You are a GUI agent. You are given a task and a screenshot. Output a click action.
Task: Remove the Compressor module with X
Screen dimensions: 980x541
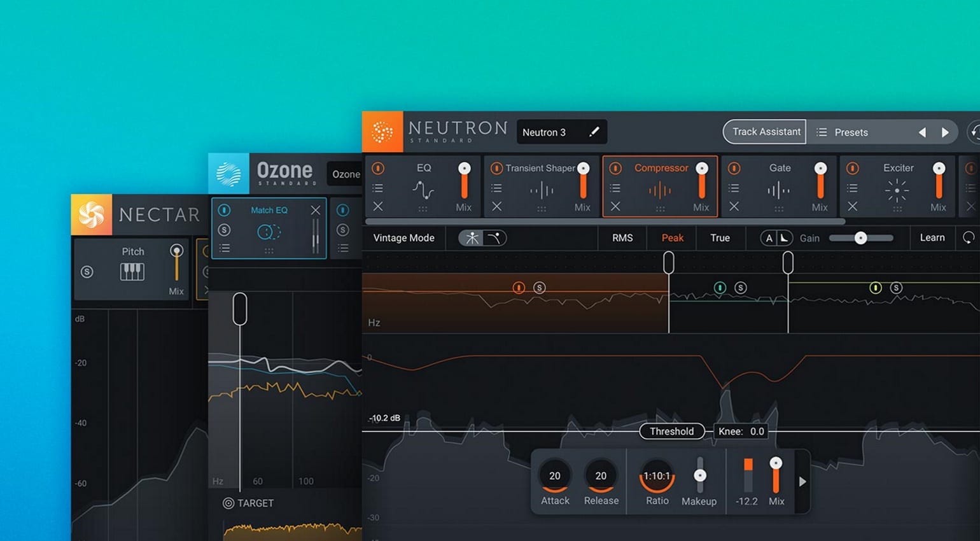(615, 206)
